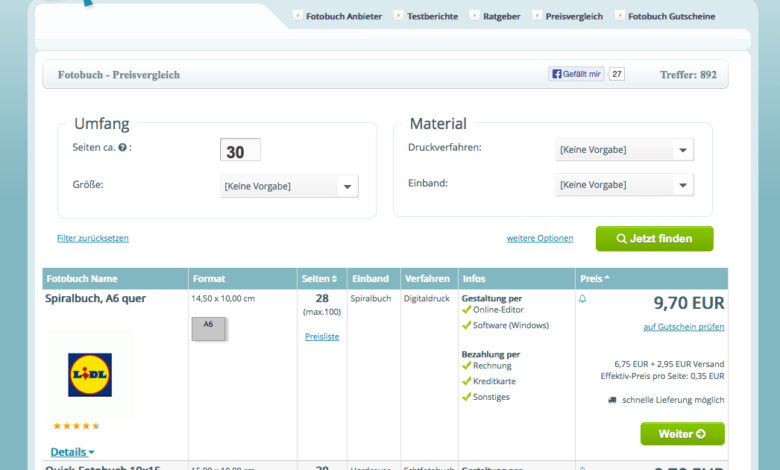
Task: Click 'auf Gutschein prüfen' link
Action: 684,327
